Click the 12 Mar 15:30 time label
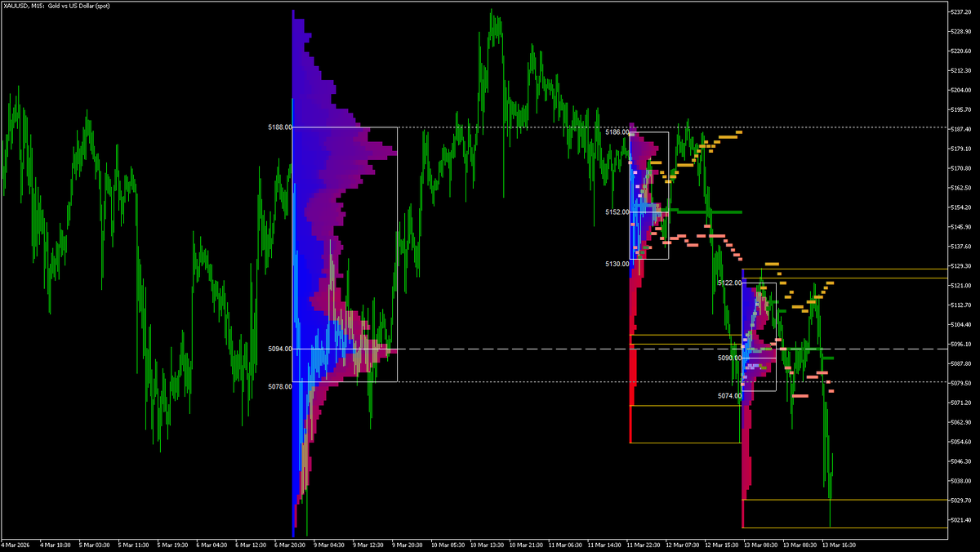 tap(723, 544)
